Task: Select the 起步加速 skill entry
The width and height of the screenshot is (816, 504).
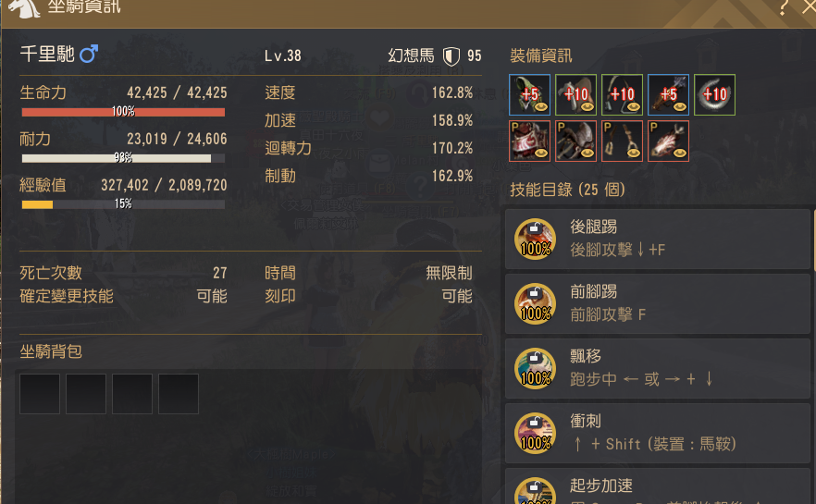Action: point(658,486)
